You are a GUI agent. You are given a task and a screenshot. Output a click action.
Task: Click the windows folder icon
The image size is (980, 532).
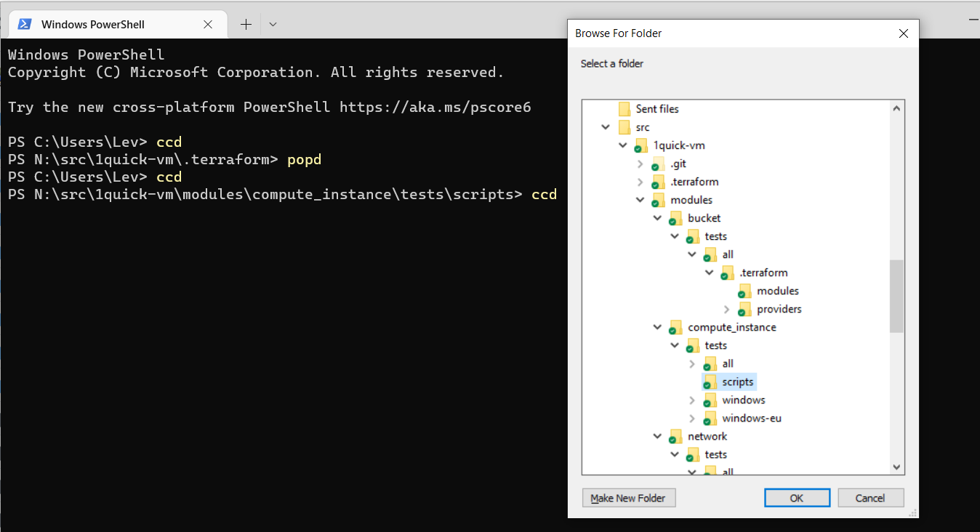[x=710, y=400]
